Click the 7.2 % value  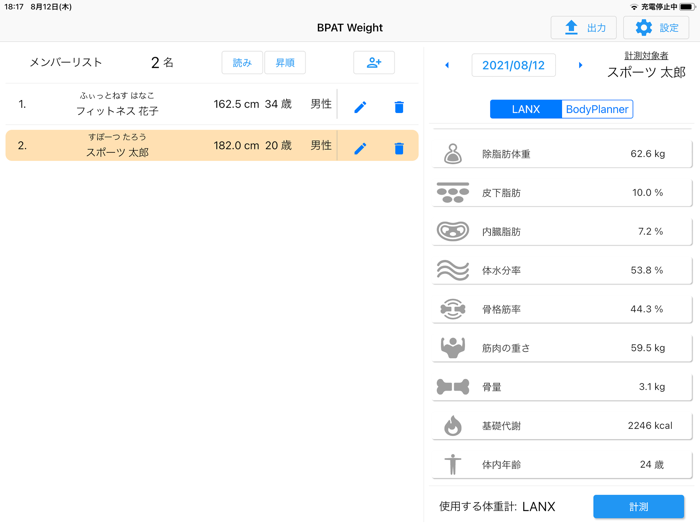point(650,231)
